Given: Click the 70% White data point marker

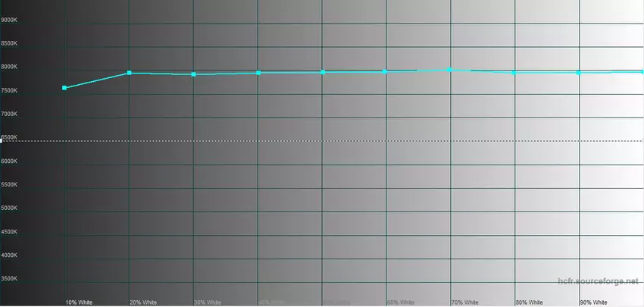Looking at the screenshot, I should pos(450,70).
